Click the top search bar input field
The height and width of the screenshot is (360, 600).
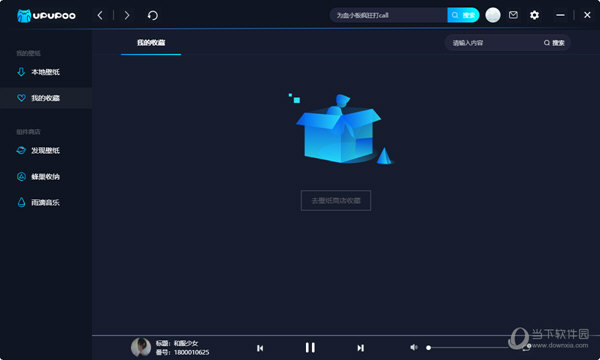pyautogui.click(x=389, y=15)
